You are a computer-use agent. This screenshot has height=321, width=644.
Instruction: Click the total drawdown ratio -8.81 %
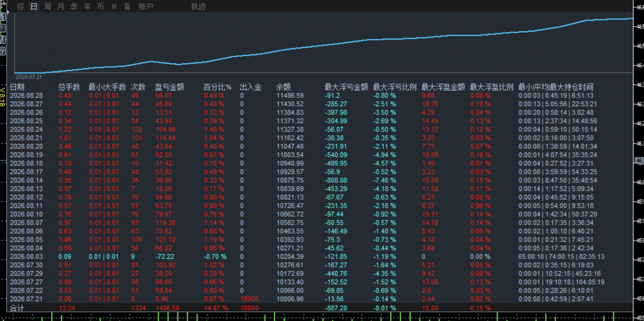coord(385,308)
